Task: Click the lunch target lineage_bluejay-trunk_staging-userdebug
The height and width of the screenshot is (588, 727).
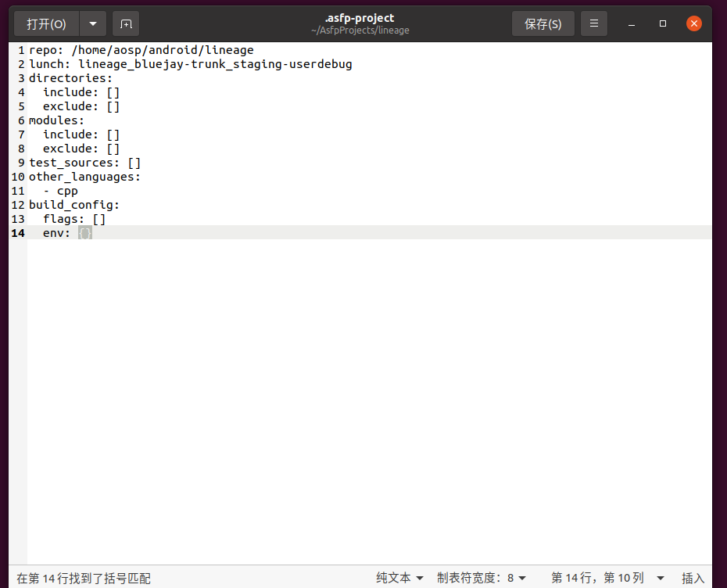Action: (x=215, y=64)
